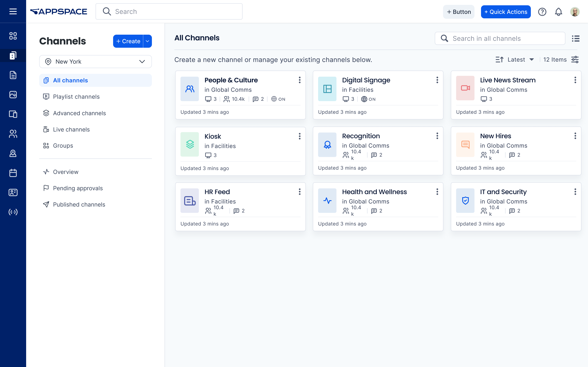Click the Create button to add channel

[128, 41]
